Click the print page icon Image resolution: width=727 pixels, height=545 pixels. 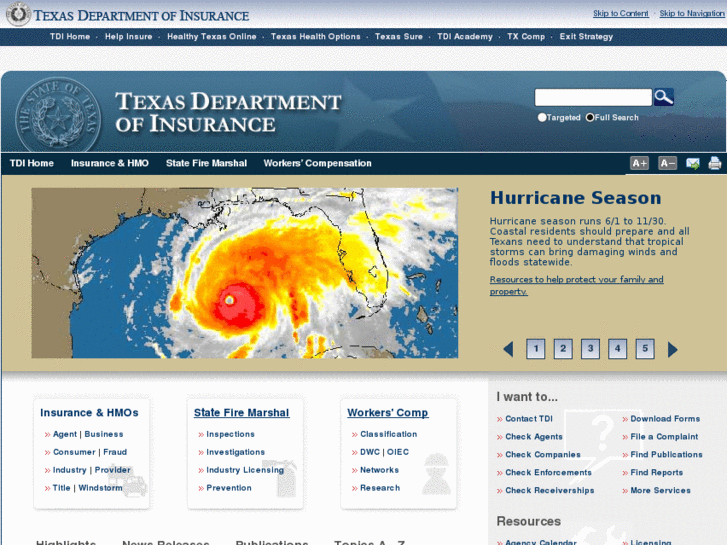pyautogui.click(x=715, y=163)
